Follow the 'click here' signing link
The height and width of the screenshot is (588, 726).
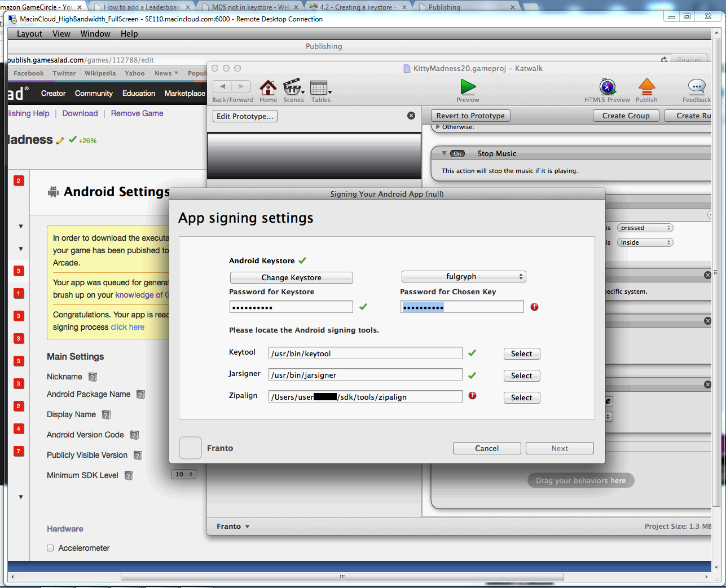pyautogui.click(x=127, y=328)
